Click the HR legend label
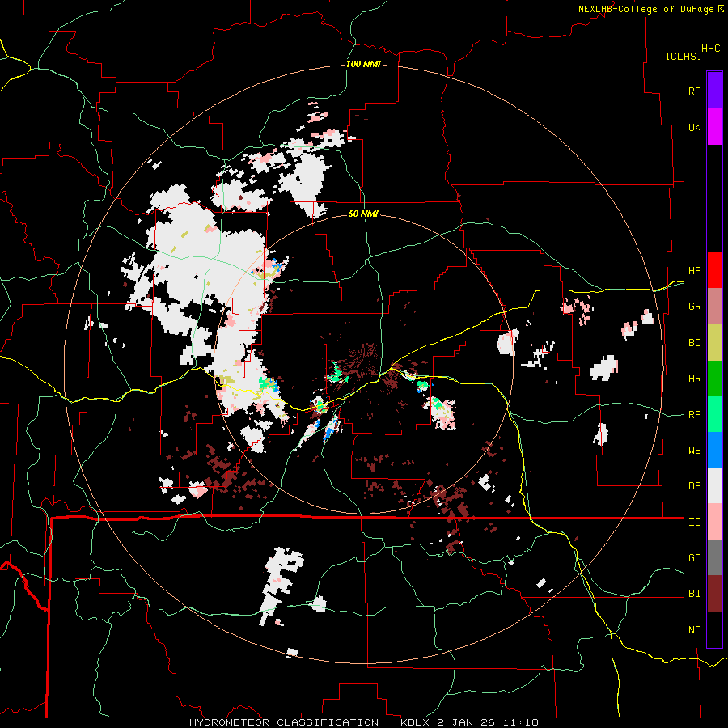Viewport: 728px width, 728px height. (694, 379)
